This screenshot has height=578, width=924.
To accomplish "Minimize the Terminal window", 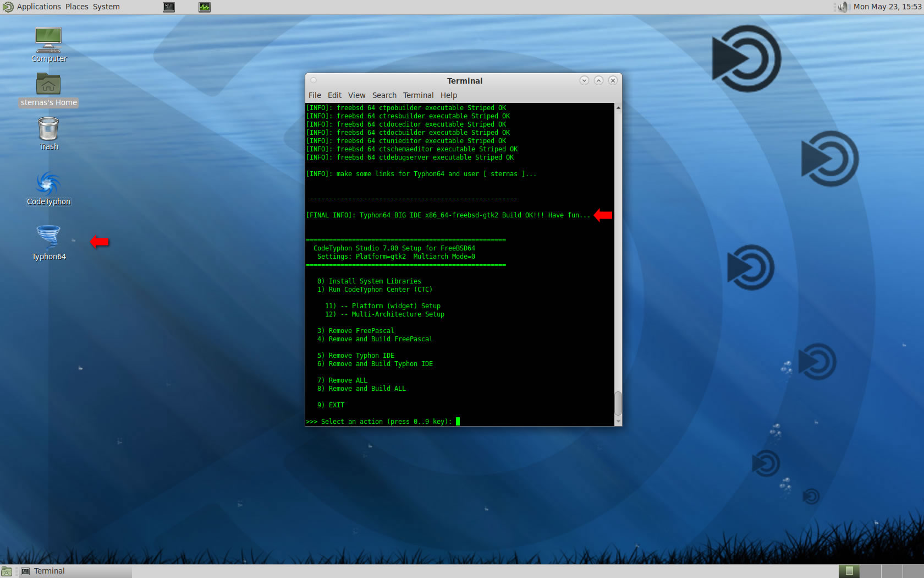I will (584, 80).
